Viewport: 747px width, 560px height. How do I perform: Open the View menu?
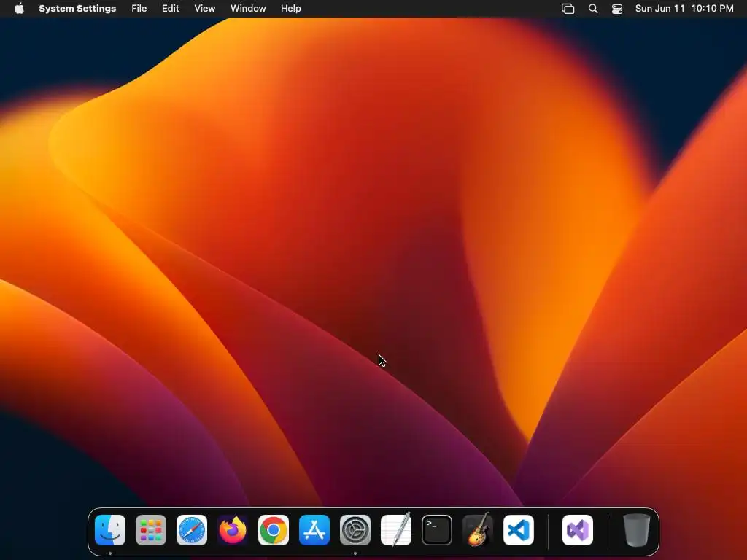tap(205, 9)
